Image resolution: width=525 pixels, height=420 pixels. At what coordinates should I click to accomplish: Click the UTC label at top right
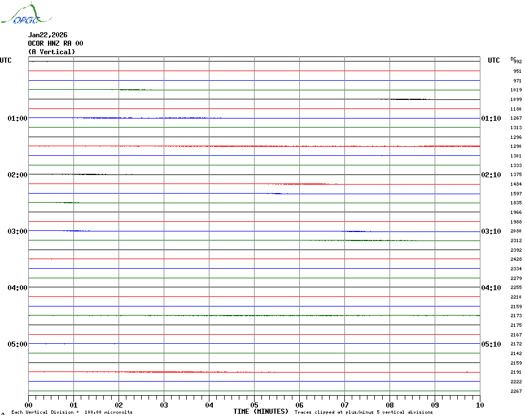pyautogui.click(x=493, y=60)
